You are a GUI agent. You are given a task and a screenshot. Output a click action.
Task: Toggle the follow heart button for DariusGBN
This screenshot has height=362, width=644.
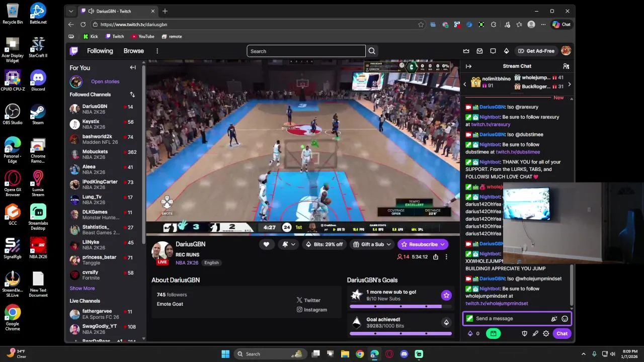click(x=266, y=244)
